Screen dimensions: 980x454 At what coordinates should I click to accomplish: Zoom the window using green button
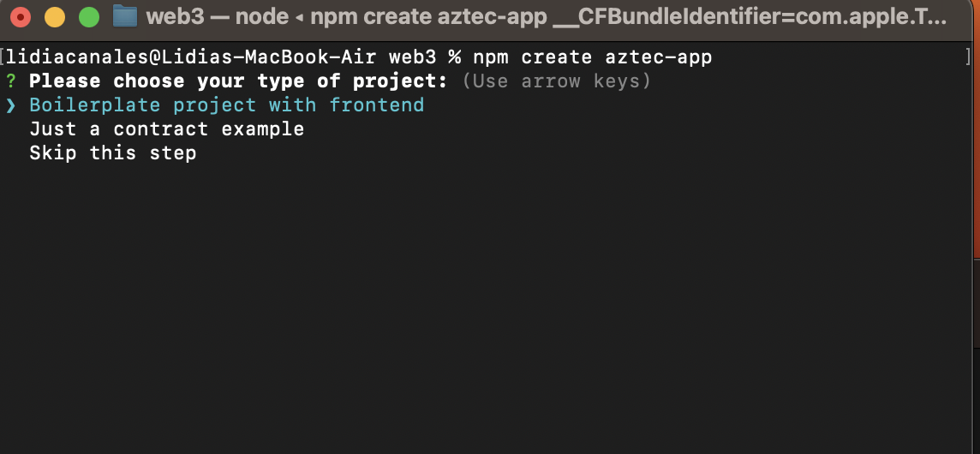tap(89, 17)
